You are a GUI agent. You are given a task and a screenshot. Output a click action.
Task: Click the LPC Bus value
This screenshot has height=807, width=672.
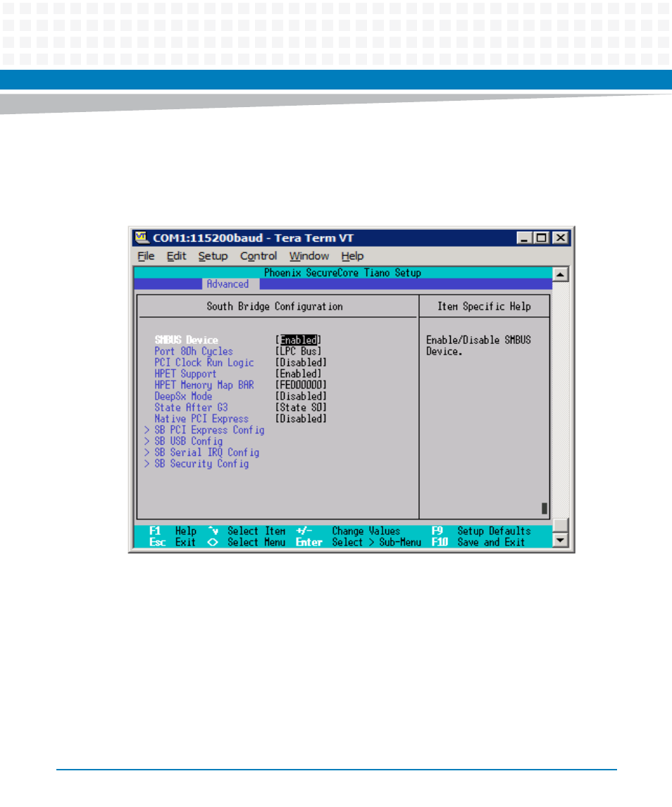tap(299, 352)
